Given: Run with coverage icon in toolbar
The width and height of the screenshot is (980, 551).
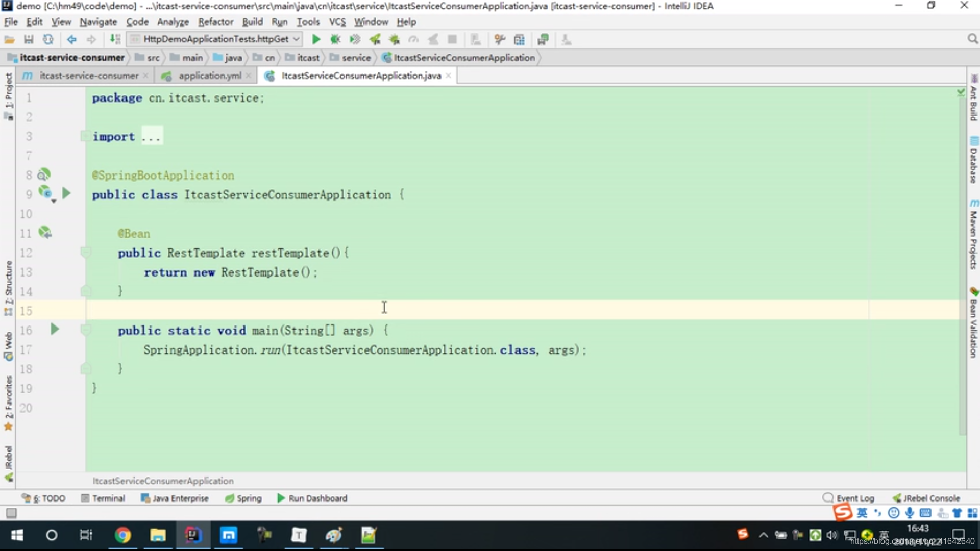Looking at the screenshot, I should tap(355, 39).
